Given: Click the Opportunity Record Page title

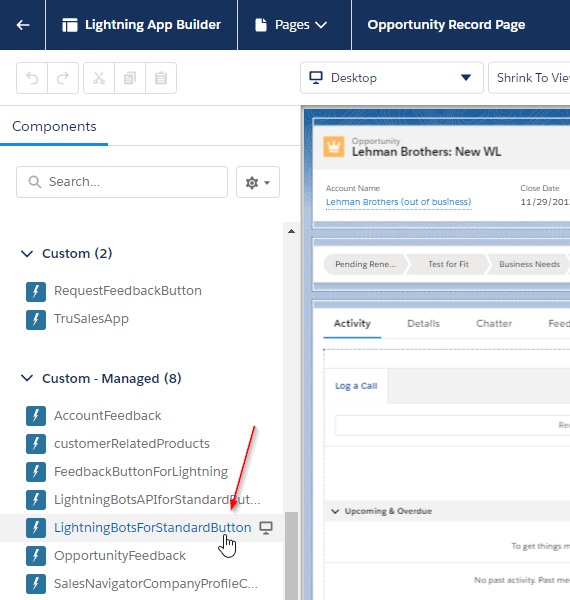Looking at the screenshot, I should [446, 25].
